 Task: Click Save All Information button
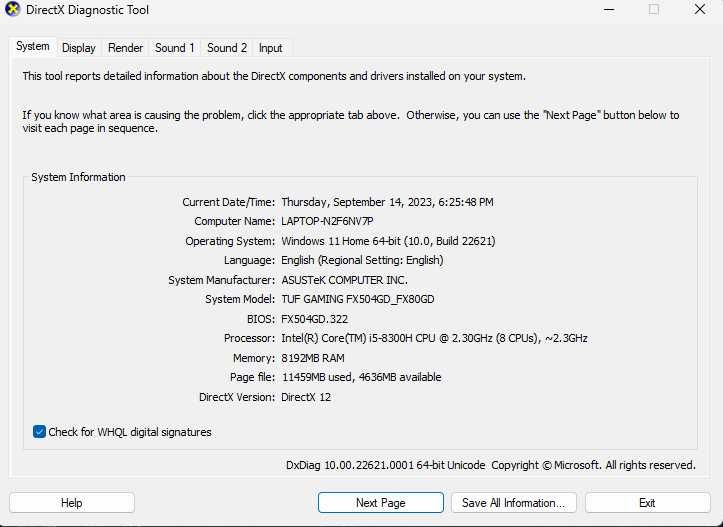(514, 503)
